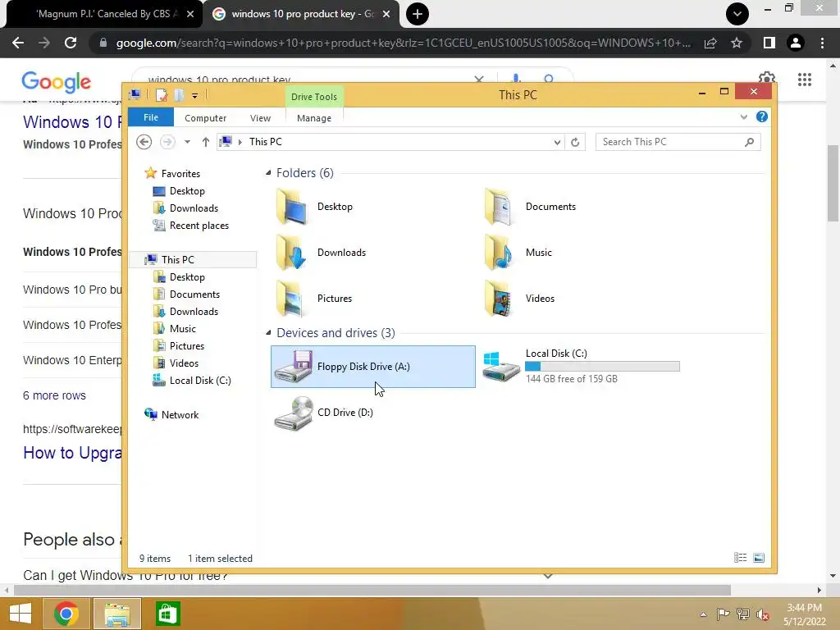Image resolution: width=840 pixels, height=630 pixels.
Task: Expand 'Can I get Windows 10 Pro' question
Action: click(x=547, y=576)
